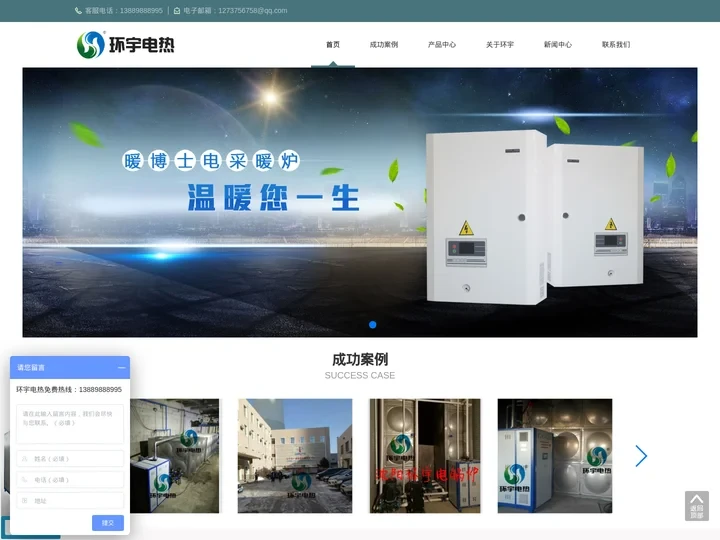Focus the 电话 (必填) input field

(70, 480)
